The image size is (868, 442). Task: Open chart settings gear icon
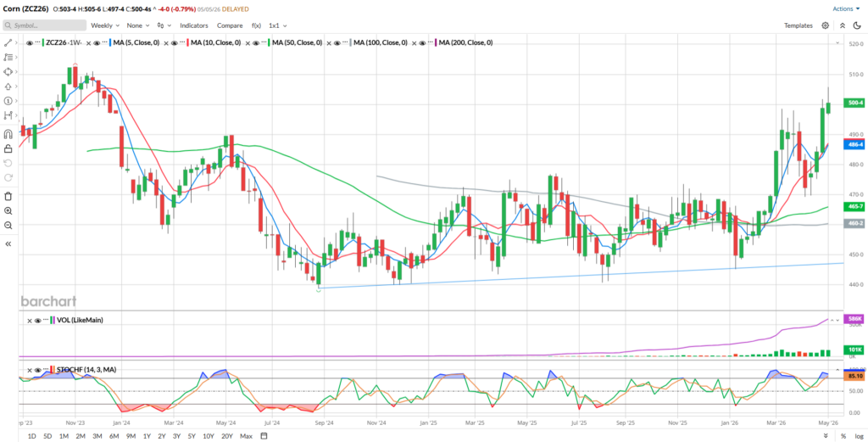click(x=826, y=25)
